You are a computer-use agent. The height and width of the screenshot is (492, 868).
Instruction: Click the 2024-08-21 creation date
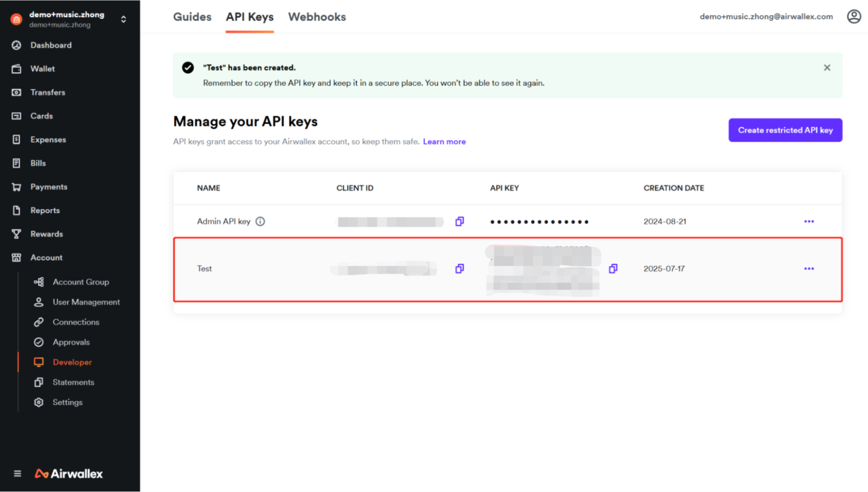(665, 221)
